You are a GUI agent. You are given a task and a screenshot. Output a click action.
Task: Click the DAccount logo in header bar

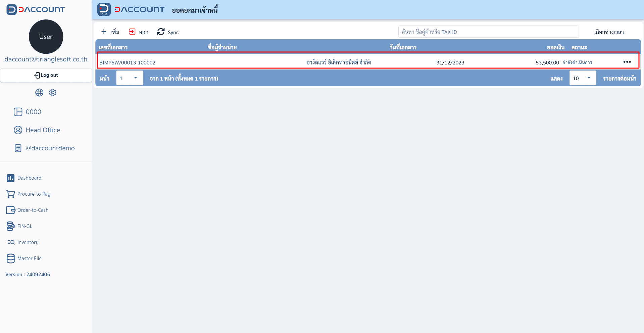point(131,9)
